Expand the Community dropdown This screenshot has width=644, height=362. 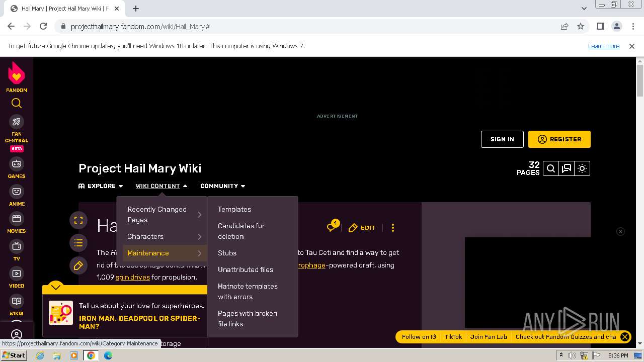click(x=223, y=186)
